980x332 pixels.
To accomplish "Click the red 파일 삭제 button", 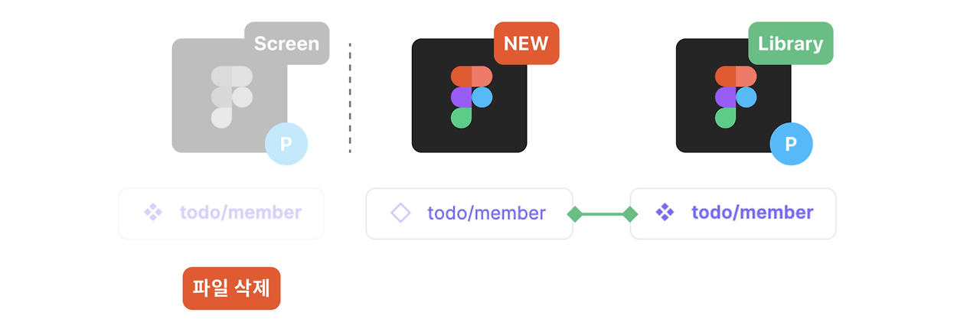I will click(232, 288).
